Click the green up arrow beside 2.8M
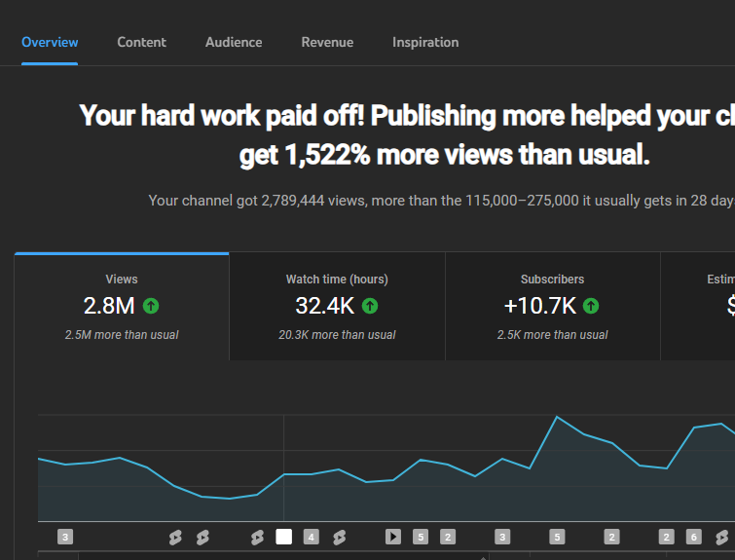The width and height of the screenshot is (735, 560). [x=151, y=306]
